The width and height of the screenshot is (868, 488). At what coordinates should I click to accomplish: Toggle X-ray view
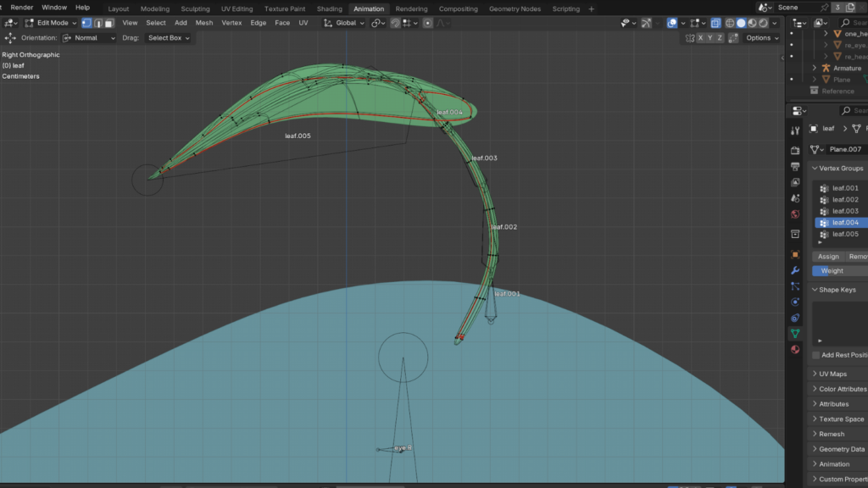click(715, 23)
